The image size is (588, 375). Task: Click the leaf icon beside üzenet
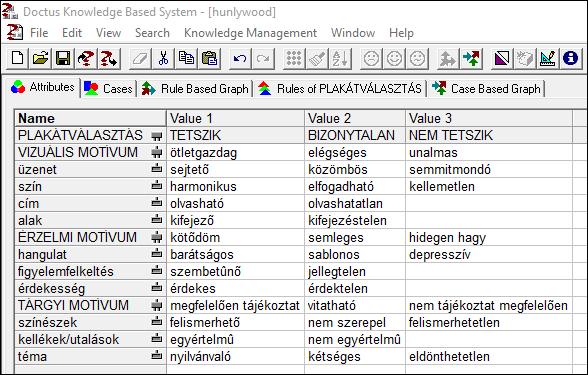(157, 169)
